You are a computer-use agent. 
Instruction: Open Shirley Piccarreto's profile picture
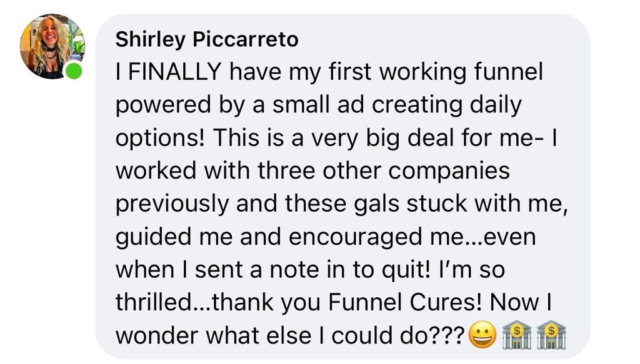[x=52, y=46]
